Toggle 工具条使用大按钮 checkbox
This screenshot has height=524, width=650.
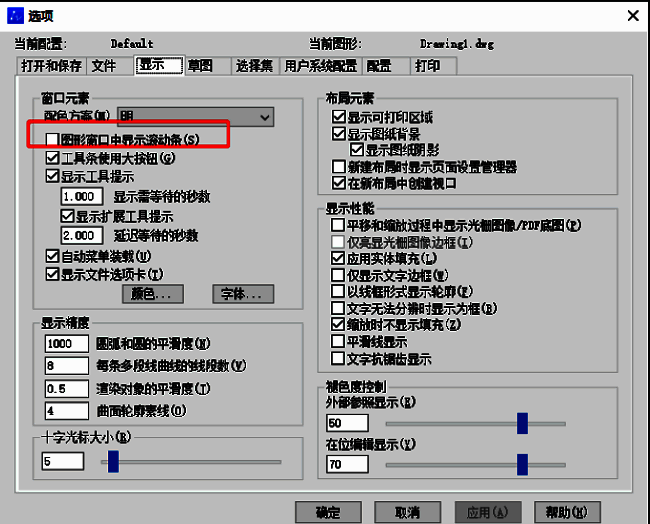point(52,158)
